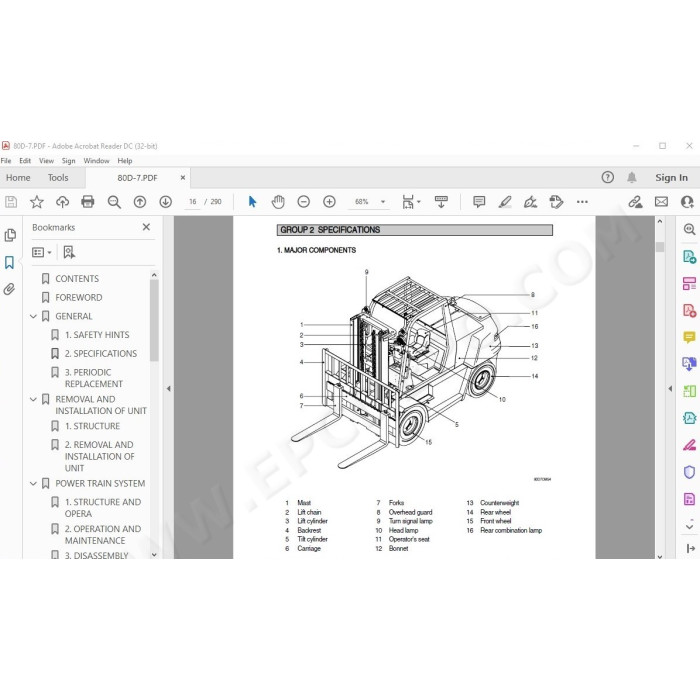Screen dimensions: 700x700
Task: Share a link to file
Action: (x=635, y=202)
